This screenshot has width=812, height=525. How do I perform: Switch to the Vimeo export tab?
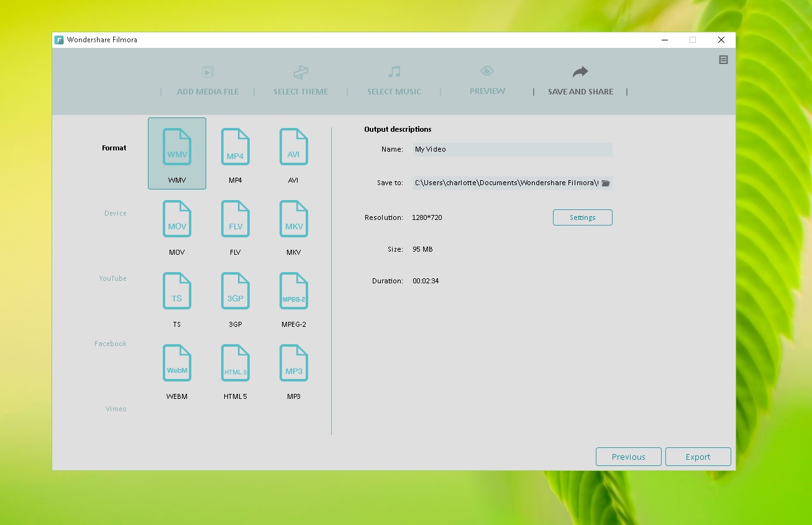coord(116,409)
